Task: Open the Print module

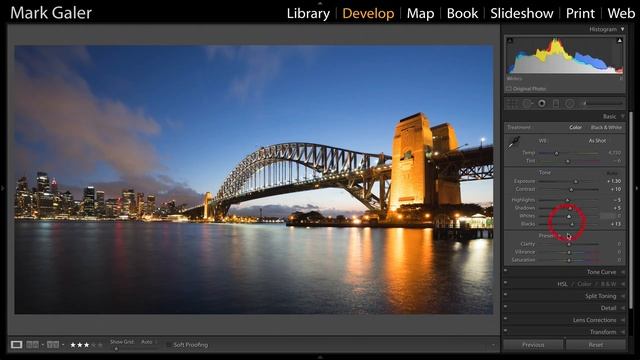Action: 580,13
